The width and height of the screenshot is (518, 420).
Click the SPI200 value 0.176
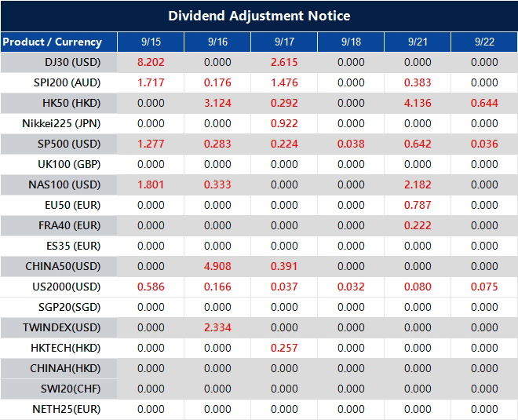pyautogui.click(x=217, y=82)
